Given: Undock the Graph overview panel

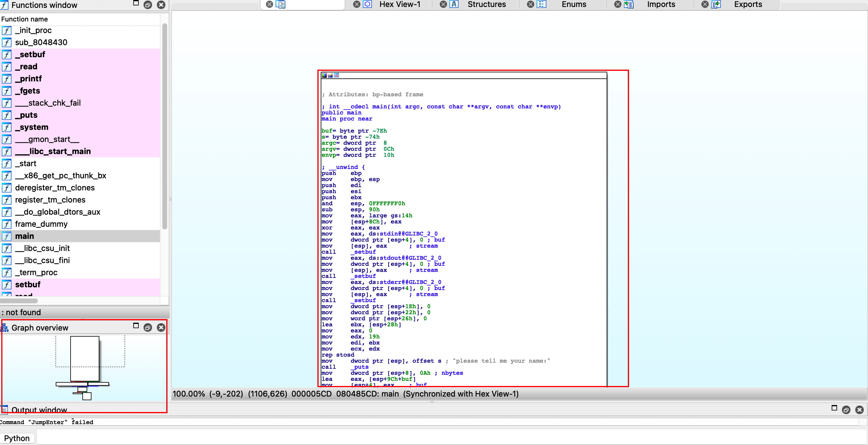Looking at the screenshot, I should pyautogui.click(x=147, y=328).
